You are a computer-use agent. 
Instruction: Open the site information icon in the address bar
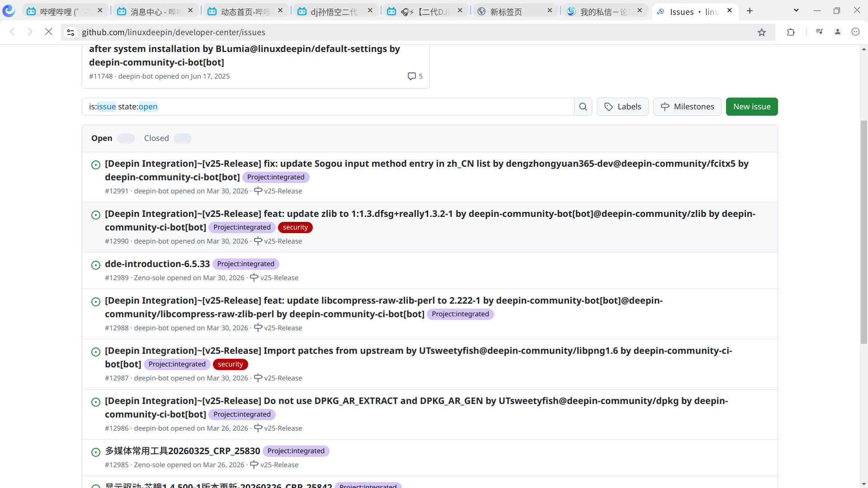tap(71, 32)
